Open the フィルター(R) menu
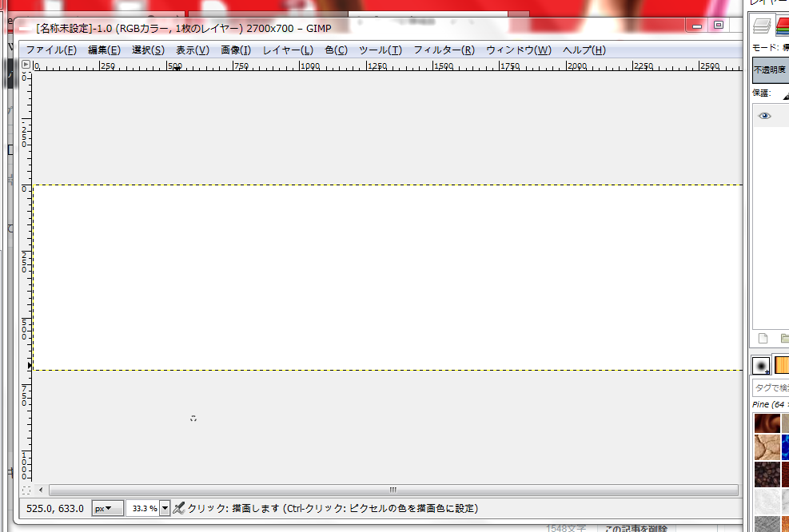789x532 pixels. [x=444, y=50]
